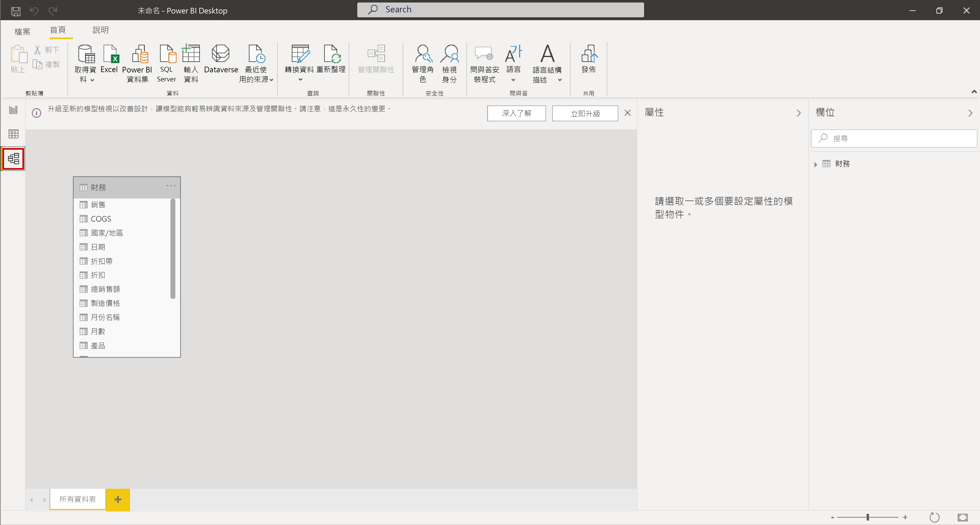980x525 pixels.
Task: Add new layout tab with plus
Action: [x=118, y=500]
